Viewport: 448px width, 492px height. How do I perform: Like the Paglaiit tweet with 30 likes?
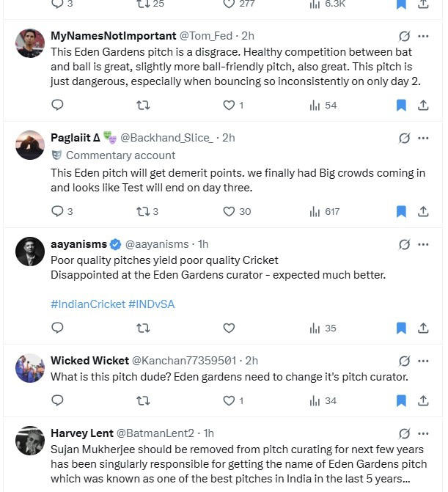[229, 211]
